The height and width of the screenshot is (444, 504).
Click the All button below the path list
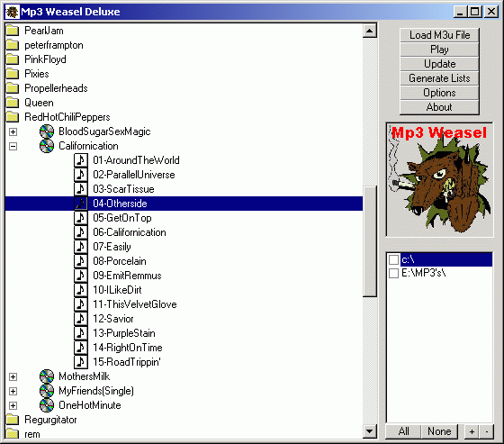coord(404,431)
